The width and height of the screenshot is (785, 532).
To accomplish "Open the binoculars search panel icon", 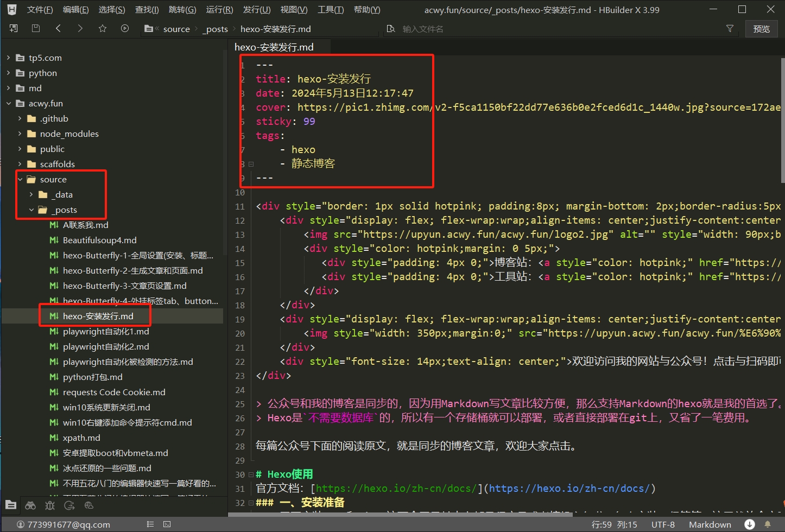I will pos(30,505).
